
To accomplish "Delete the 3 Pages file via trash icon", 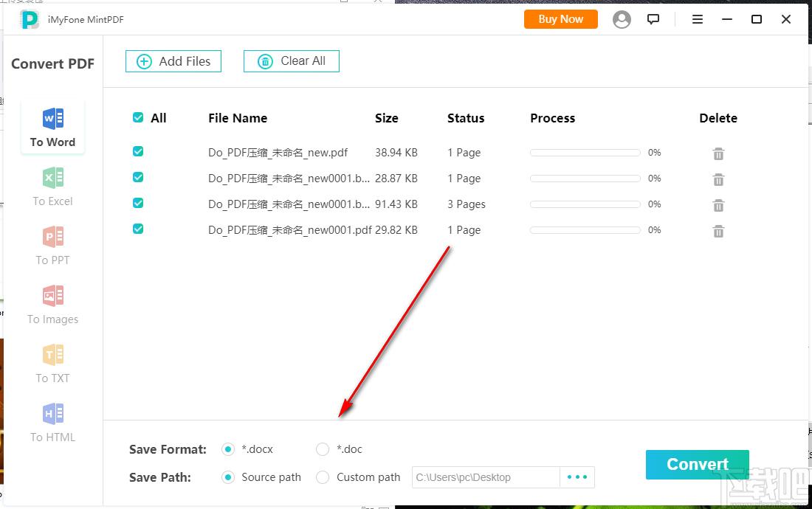I will tap(718, 205).
